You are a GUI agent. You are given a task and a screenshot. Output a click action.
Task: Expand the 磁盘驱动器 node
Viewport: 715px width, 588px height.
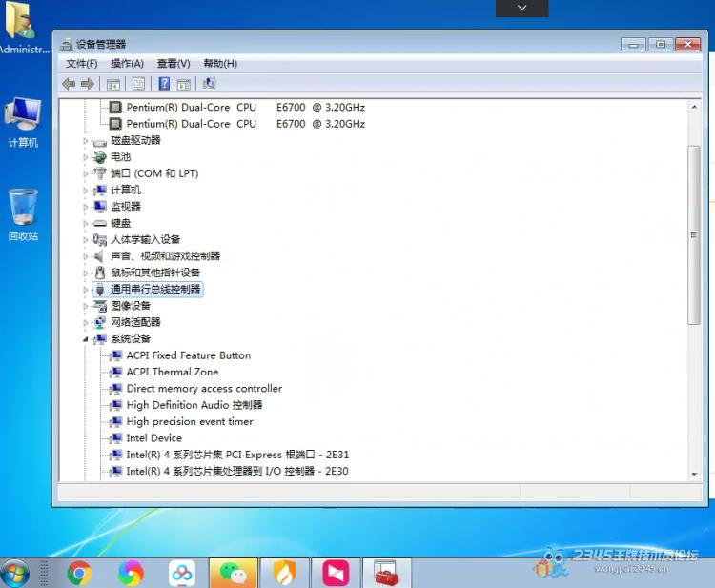[85, 141]
